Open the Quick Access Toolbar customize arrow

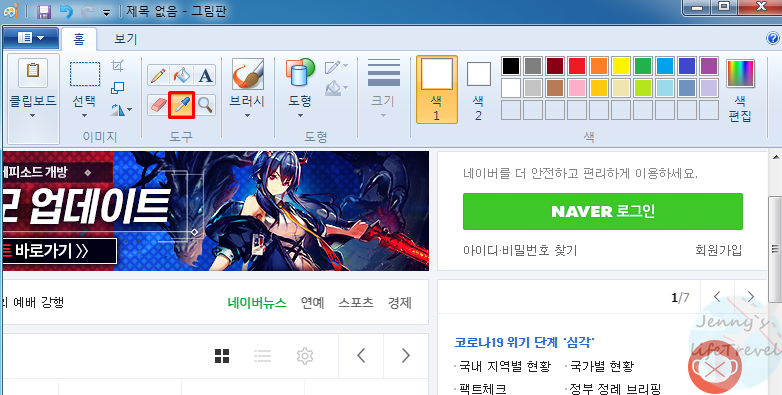106,13
